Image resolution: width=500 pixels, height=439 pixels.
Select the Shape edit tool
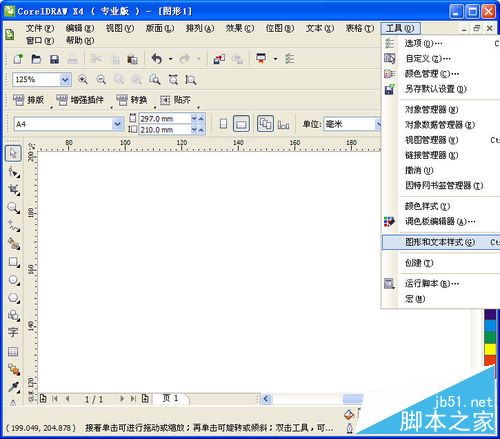[14, 172]
